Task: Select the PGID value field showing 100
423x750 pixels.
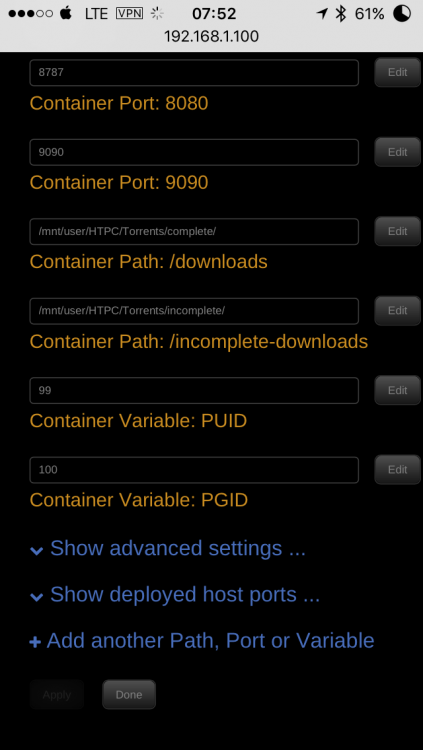Action: [194, 470]
